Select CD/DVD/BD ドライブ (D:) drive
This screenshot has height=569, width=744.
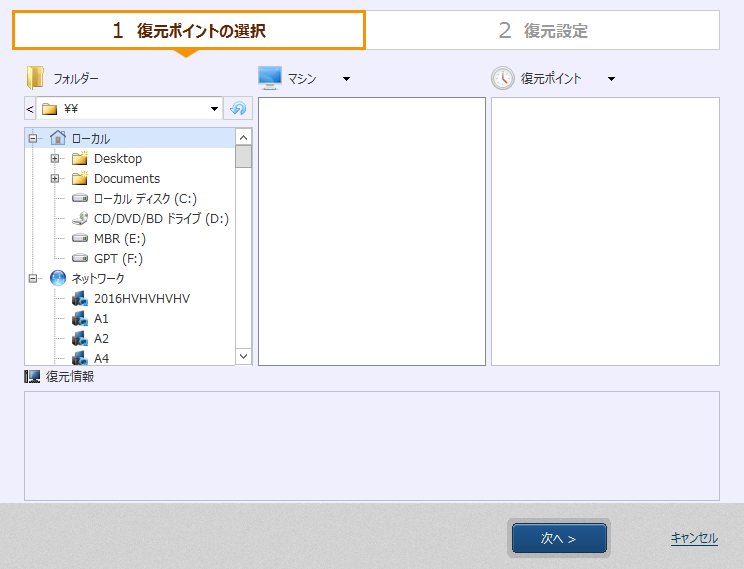pos(160,219)
